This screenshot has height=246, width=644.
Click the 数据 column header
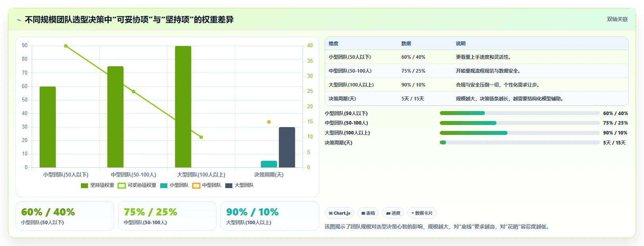[x=406, y=44]
